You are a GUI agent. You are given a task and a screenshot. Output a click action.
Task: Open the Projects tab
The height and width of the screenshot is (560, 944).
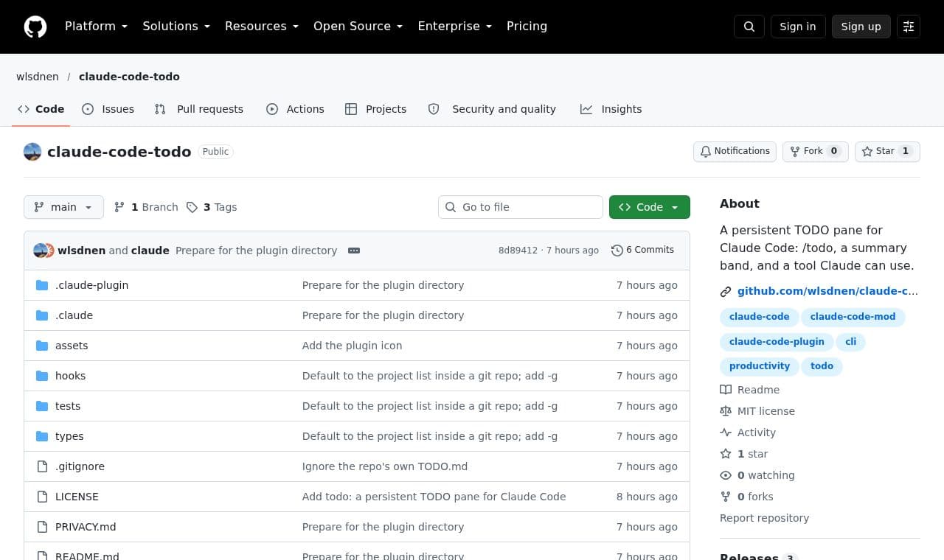click(x=375, y=109)
